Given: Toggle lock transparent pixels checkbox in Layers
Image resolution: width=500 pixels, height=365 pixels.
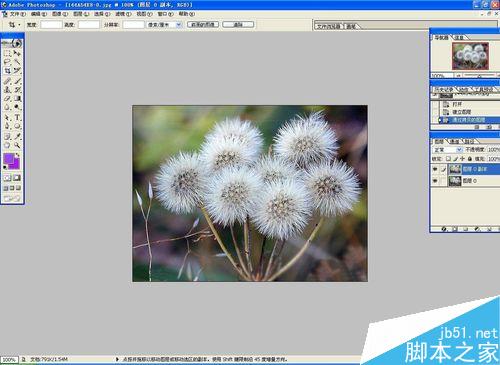Looking at the screenshot, I should (448, 159).
